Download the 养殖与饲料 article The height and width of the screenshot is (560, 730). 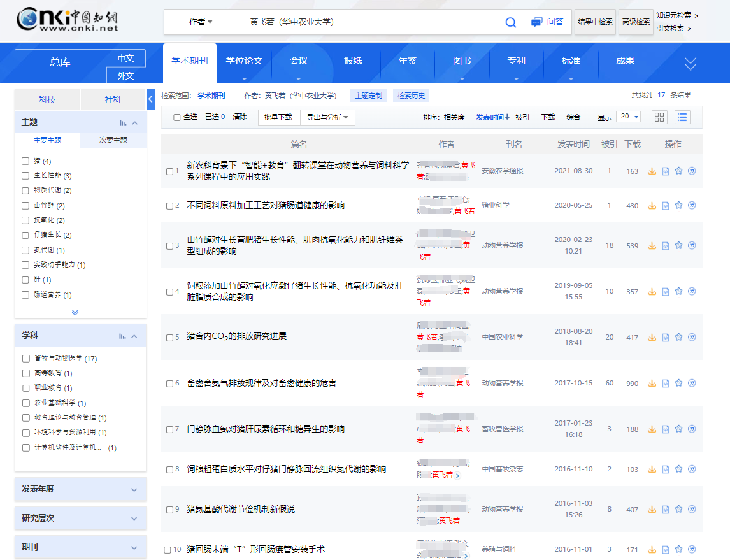coord(652,550)
